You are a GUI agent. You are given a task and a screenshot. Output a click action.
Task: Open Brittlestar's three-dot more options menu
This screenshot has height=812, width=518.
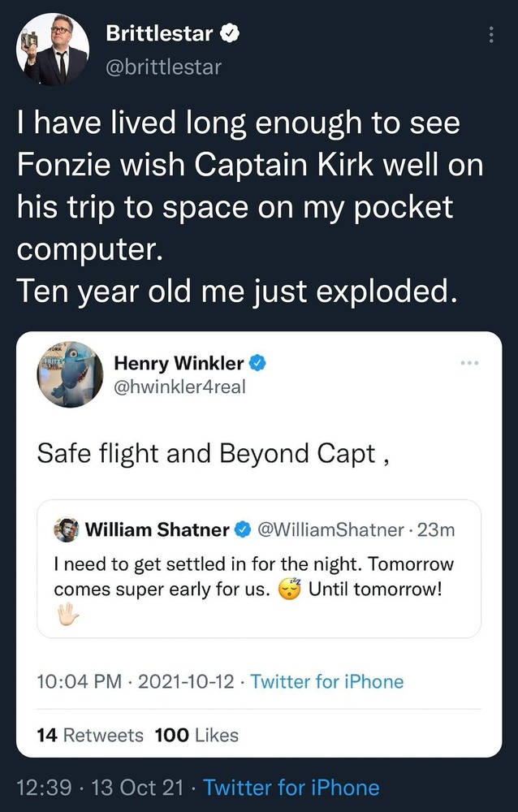click(490, 36)
